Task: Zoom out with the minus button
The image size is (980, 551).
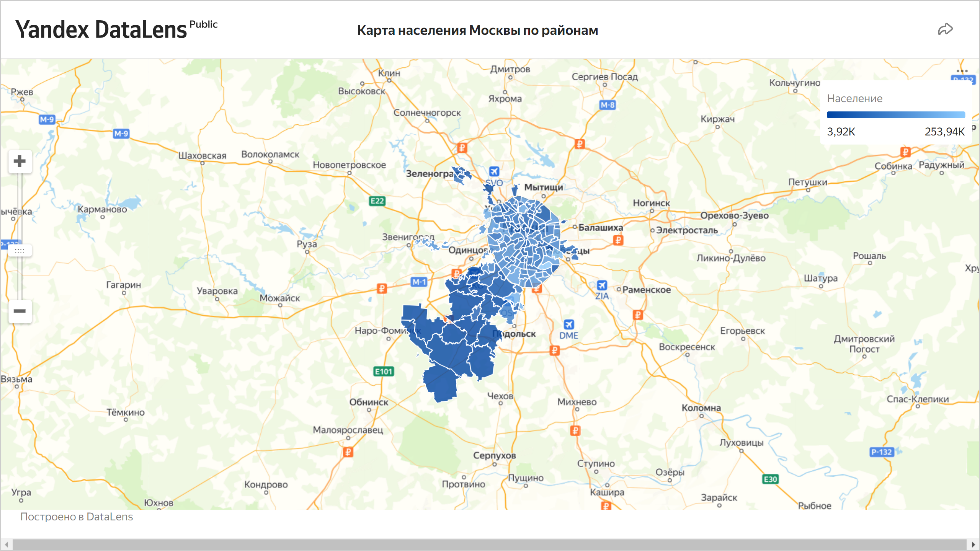Action: pyautogui.click(x=20, y=311)
